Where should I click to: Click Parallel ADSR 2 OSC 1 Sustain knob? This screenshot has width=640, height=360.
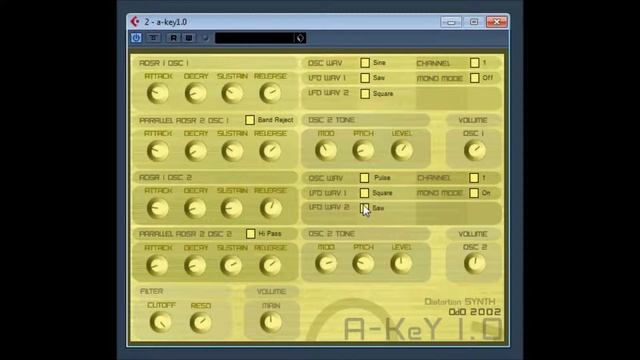click(232, 151)
